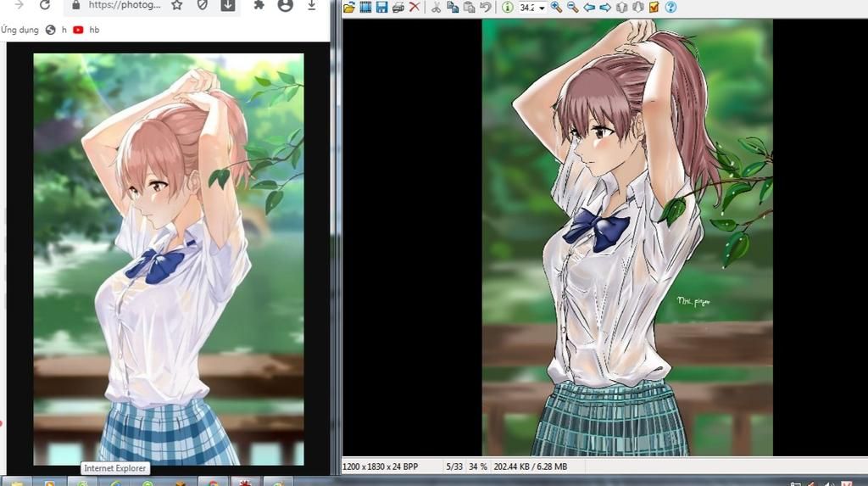Open the Ứng dụng apps bookmark
Screen dimensions: 868x486
19,30
